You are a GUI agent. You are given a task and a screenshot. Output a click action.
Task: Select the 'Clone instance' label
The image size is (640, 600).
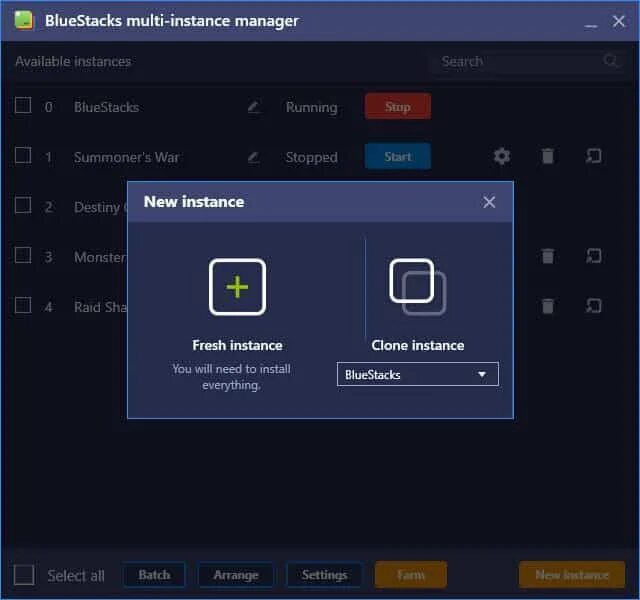tap(418, 346)
